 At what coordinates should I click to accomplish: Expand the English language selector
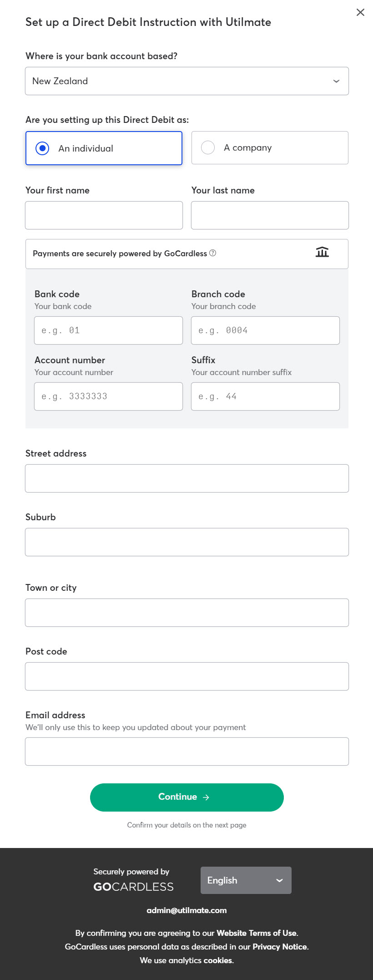[246, 880]
